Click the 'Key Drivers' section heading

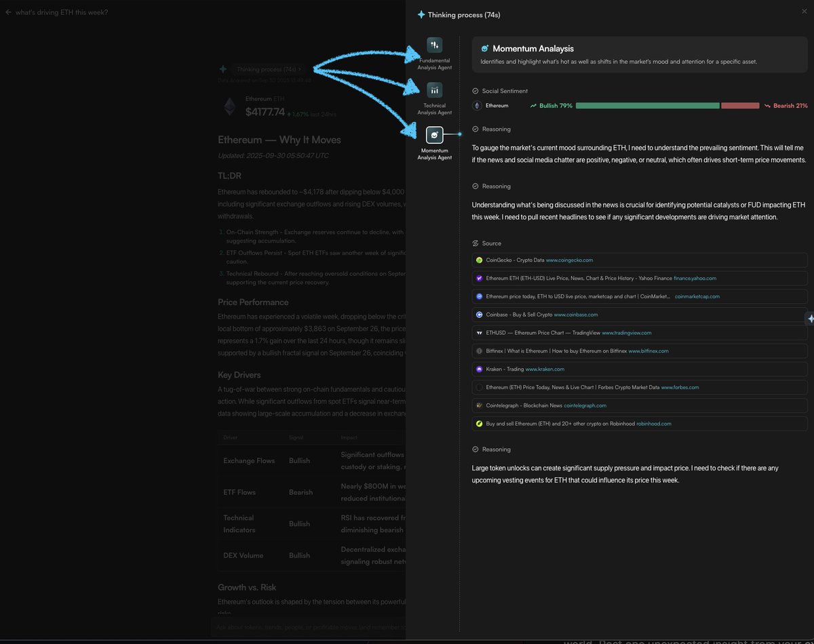point(239,375)
